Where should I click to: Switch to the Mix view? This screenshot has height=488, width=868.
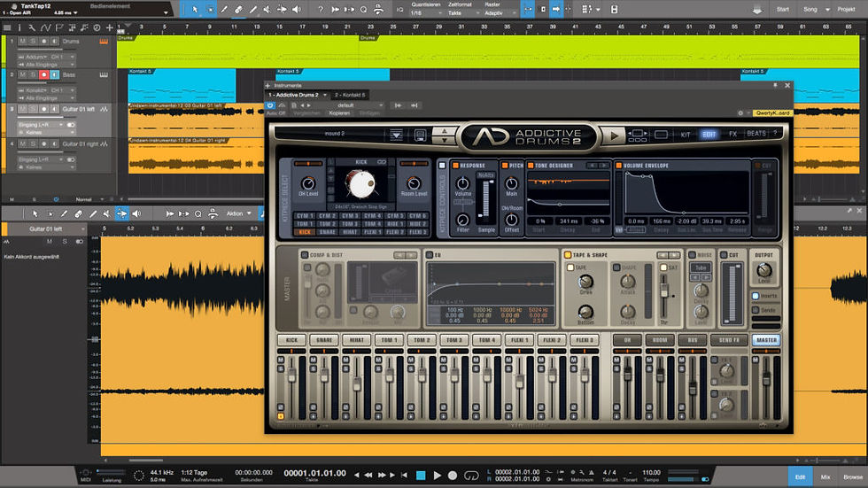point(825,476)
